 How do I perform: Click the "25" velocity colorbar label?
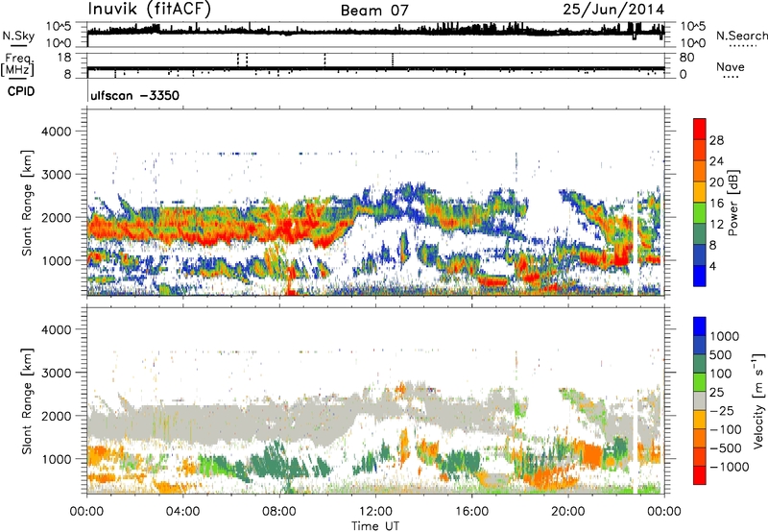click(717, 393)
